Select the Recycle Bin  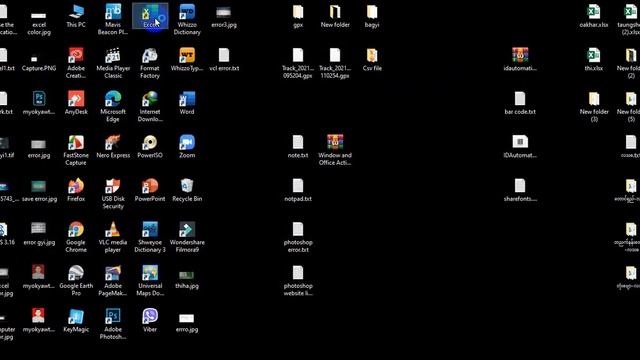pos(187,190)
